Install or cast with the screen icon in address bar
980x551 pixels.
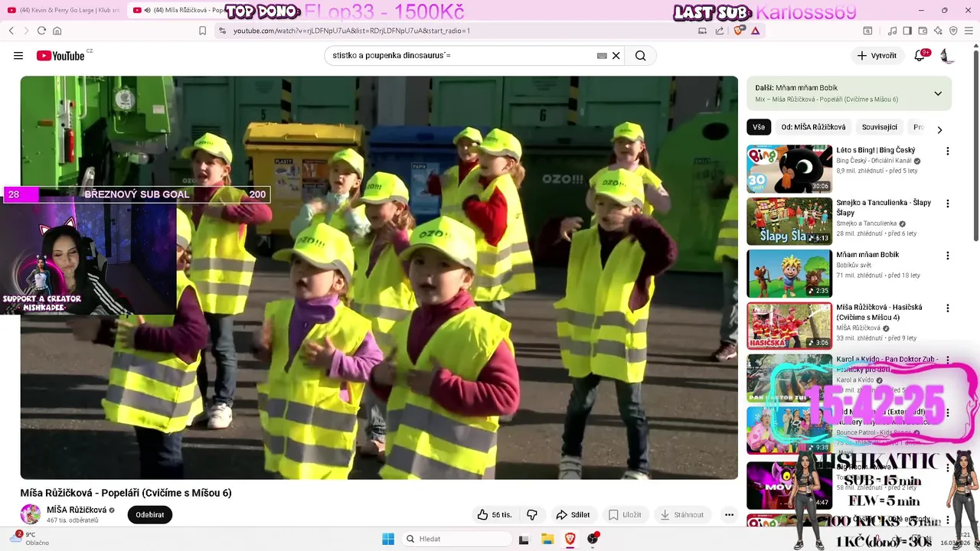[x=702, y=31]
